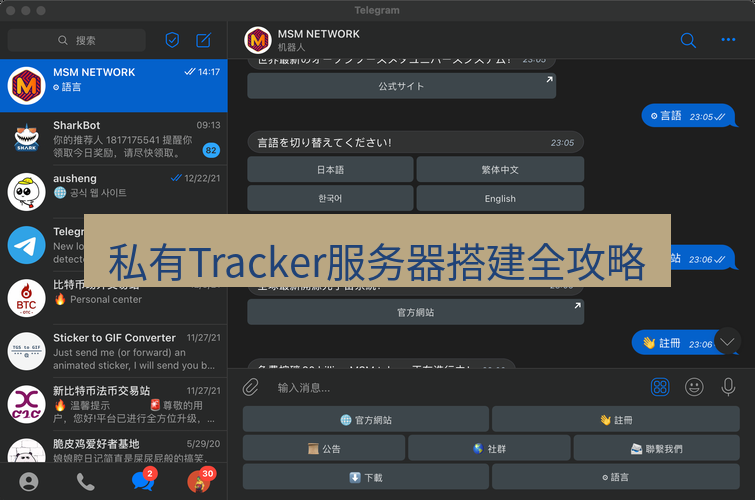Click the 言語を切り替えてください! message

tap(415, 142)
